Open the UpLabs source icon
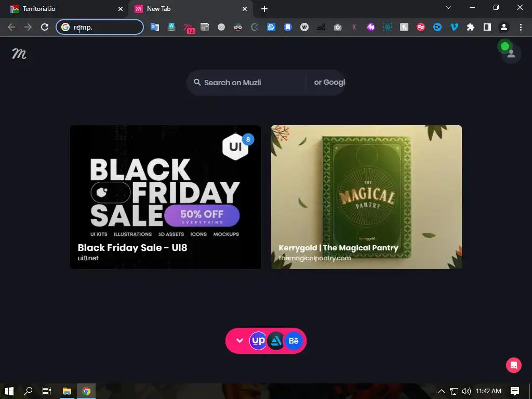Image resolution: width=532 pixels, height=399 pixels. coord(258,341)
